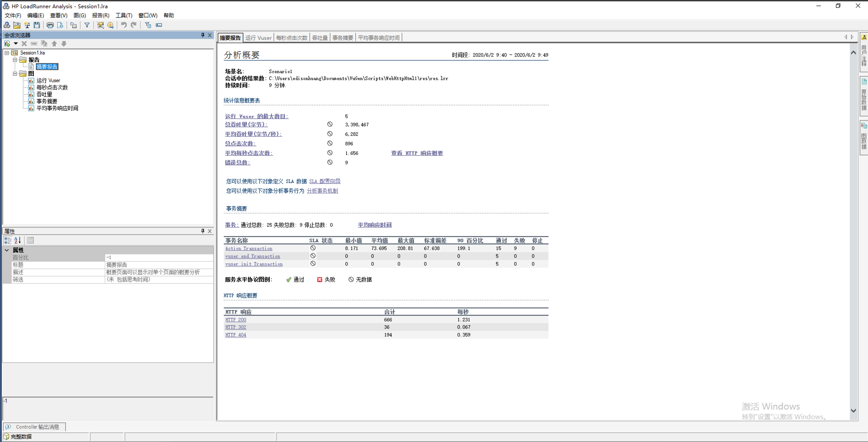Click the print toolbar icon

[x=50, y=25]
